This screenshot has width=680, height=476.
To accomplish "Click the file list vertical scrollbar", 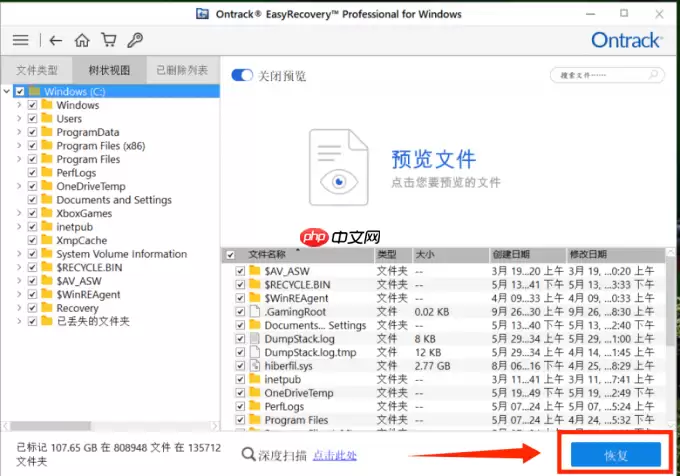I will 670,303.
